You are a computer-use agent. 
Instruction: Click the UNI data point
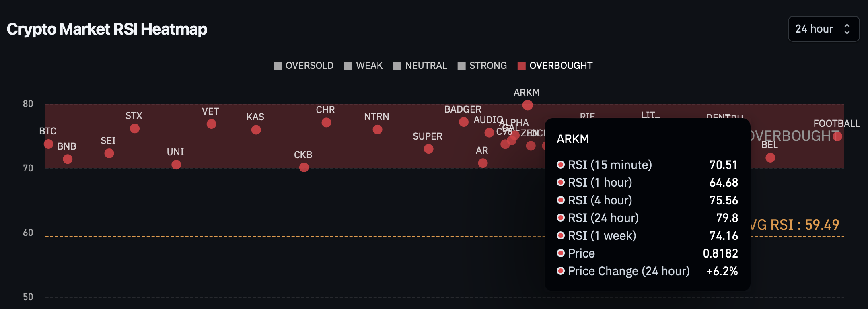176,165
